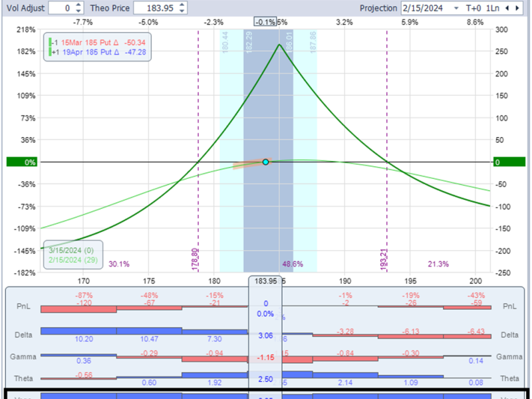Decrease Vol Adjust with the down arrow
Viewport: 532px width, 399px height.
79,11
